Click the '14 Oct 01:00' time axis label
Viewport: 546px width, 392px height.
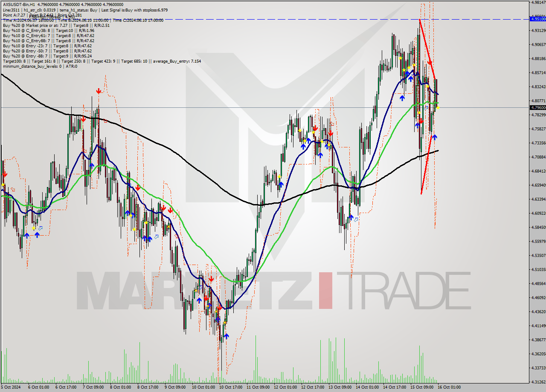(x=367, y=387)
